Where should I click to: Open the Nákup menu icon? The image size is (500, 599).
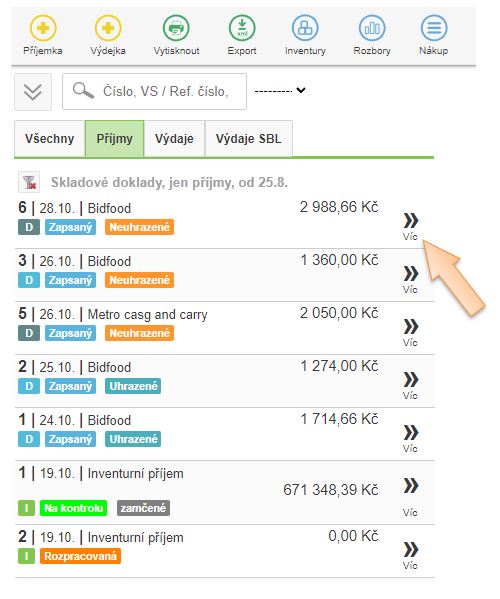point(434,28)
